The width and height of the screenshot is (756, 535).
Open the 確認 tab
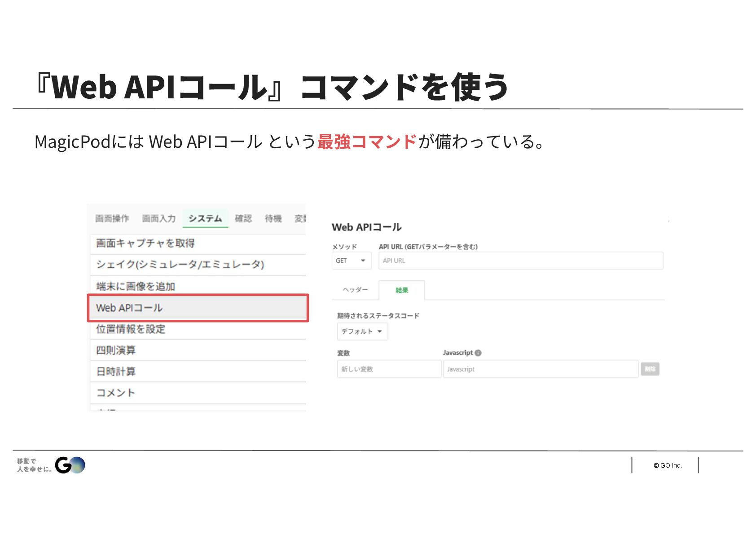click(243, 218)
